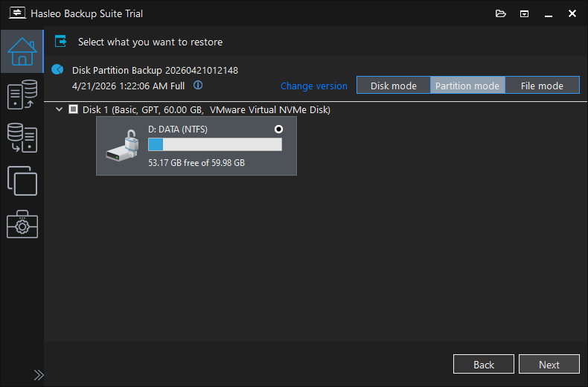Viewport: 588px width, 387px height.
Task: Close the Hasleo Backup Suite window
Action: tap(572, 13)
